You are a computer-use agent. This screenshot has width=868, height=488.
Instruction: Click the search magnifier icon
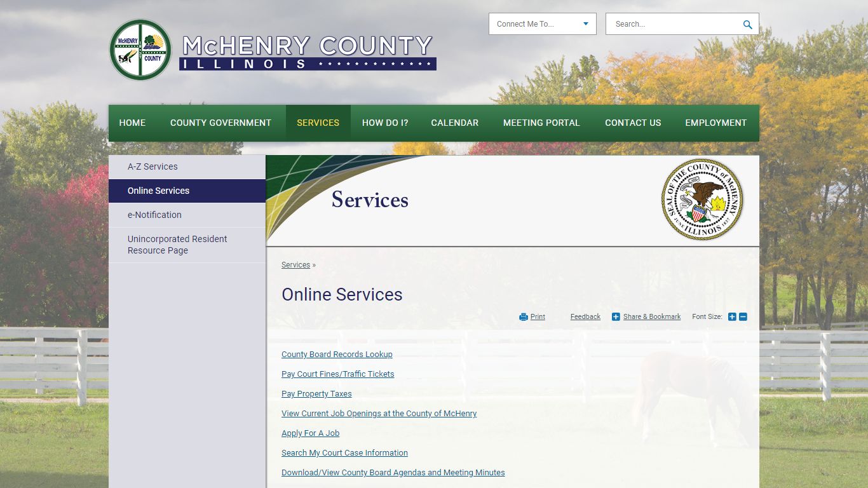click(747, 24)
